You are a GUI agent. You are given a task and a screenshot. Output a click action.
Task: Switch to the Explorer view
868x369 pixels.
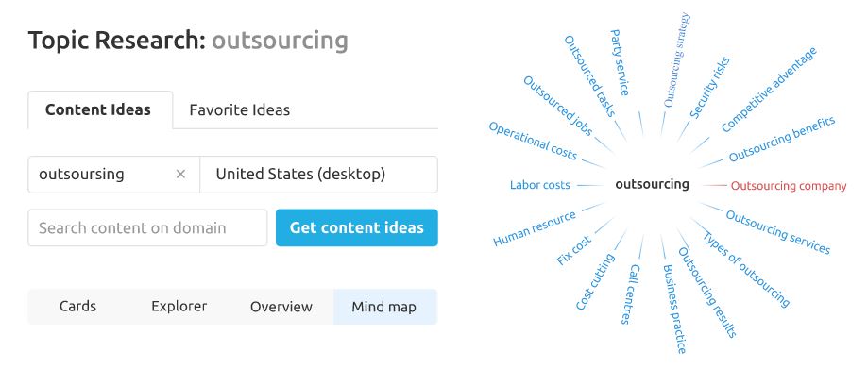pos(179,307)
